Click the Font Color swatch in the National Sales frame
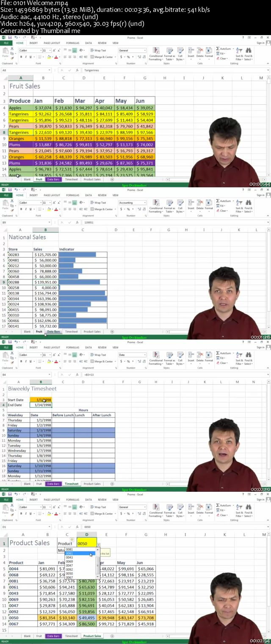 point(56,209)
